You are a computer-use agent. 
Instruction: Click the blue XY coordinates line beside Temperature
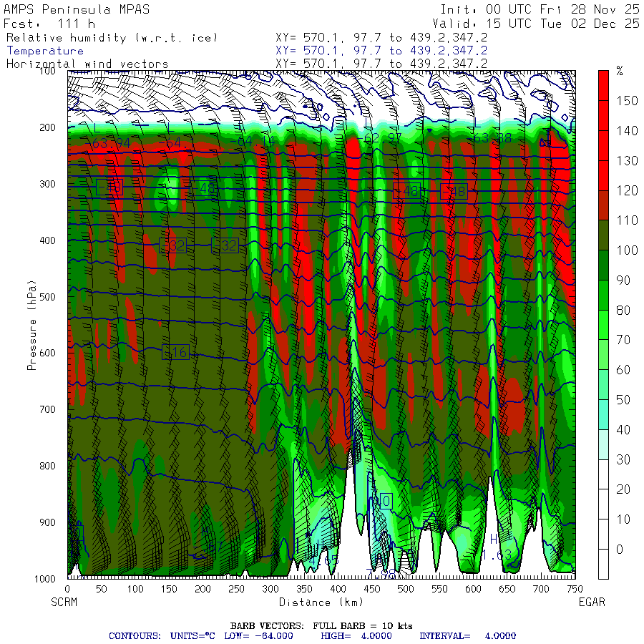(x=381, y=51)
